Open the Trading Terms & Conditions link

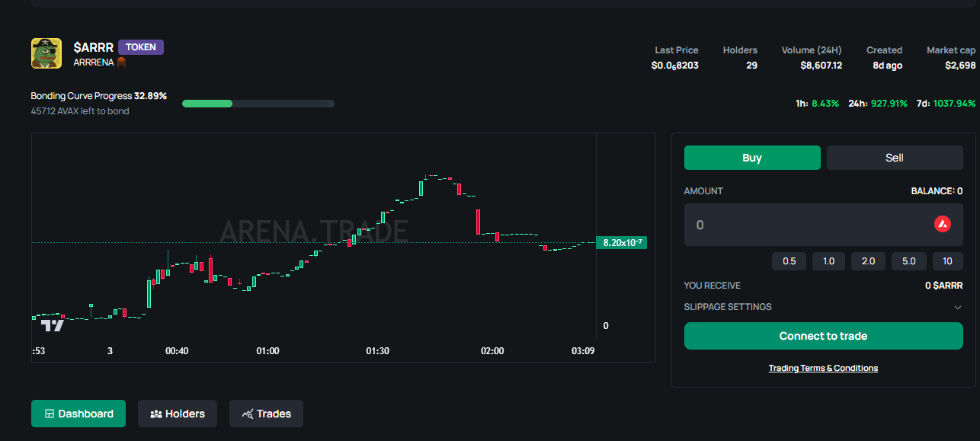click(x=822, y=368)
